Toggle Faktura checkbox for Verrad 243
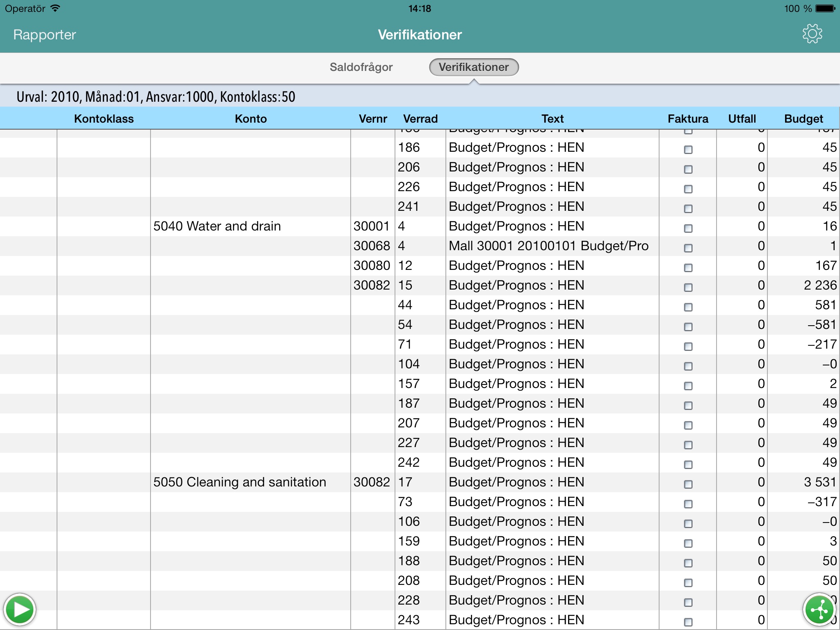This screenshot has width=840, height=630. [x=688, y=622]
